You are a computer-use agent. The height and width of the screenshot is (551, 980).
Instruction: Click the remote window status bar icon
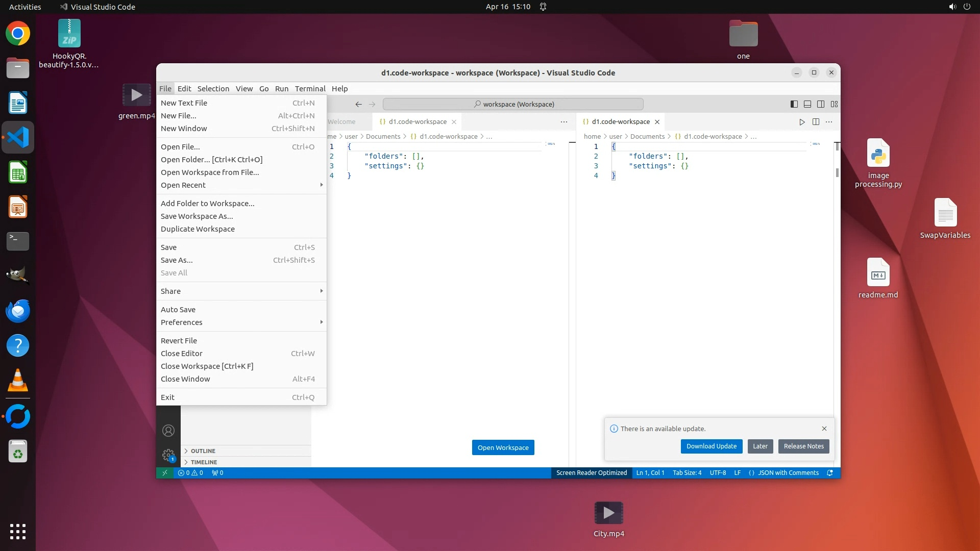click(164, 473)
